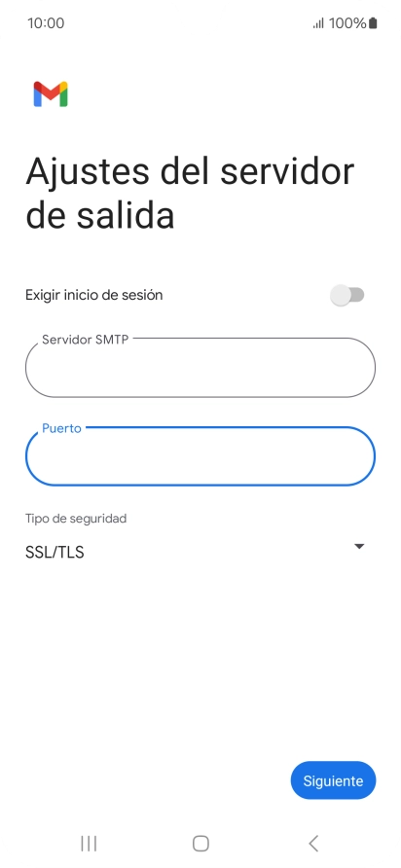Tap the blue Puerto floating label

61,428
